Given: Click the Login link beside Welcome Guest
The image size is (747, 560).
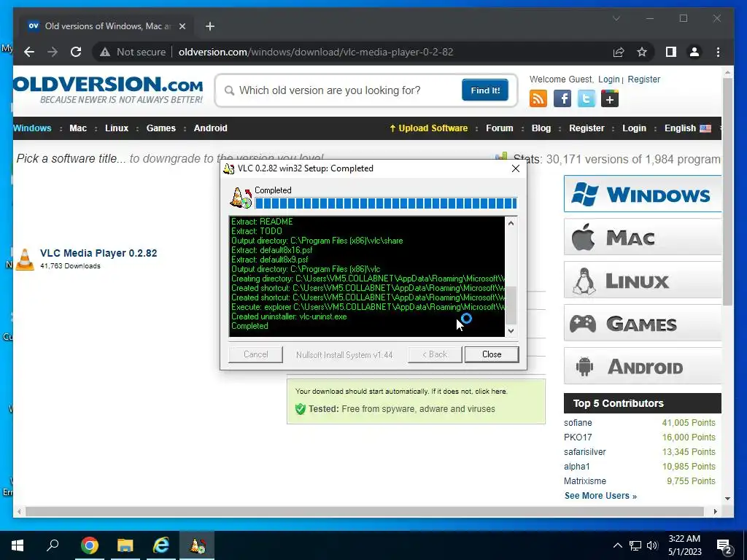Looking at the screenshot, I should pos(609,79).
